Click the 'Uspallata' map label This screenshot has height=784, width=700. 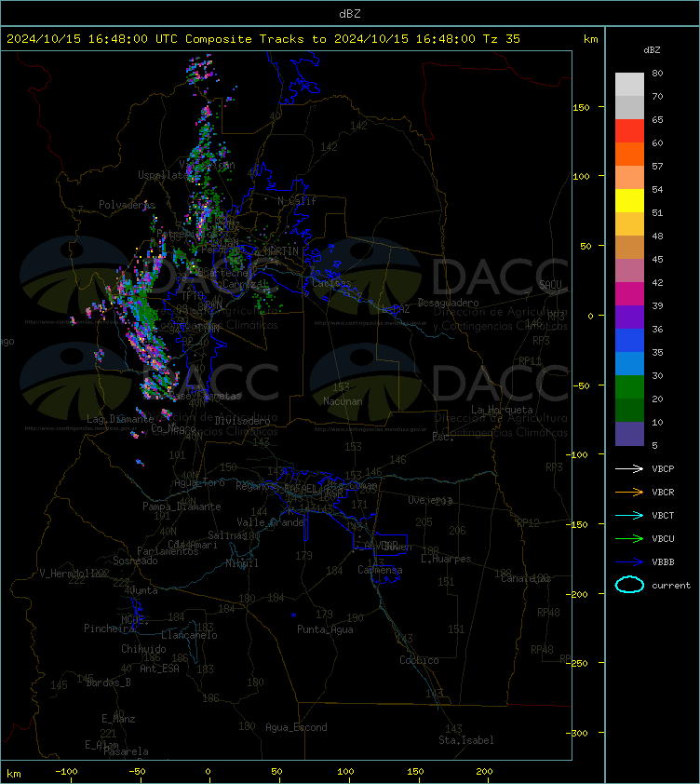point(163,175)
